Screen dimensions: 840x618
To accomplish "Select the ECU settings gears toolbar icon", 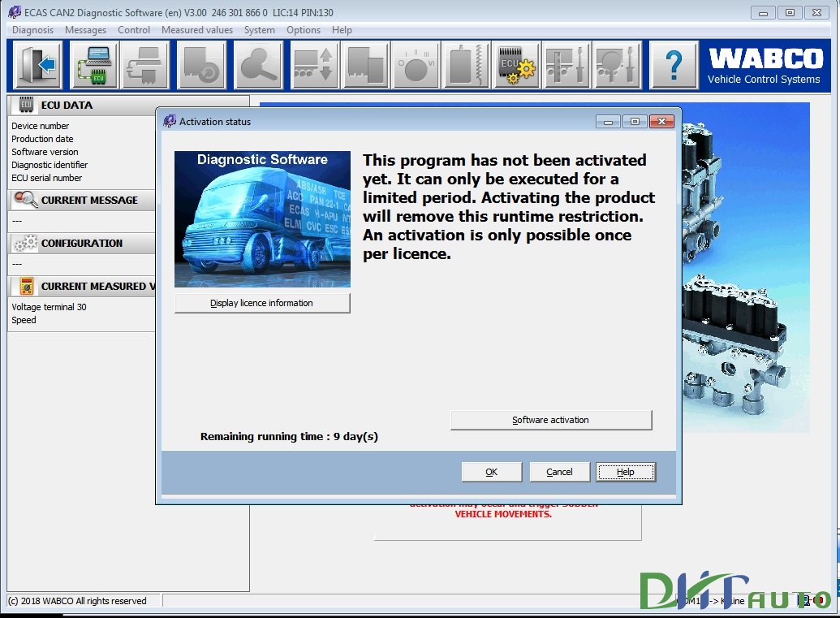I will pos(516,64).
